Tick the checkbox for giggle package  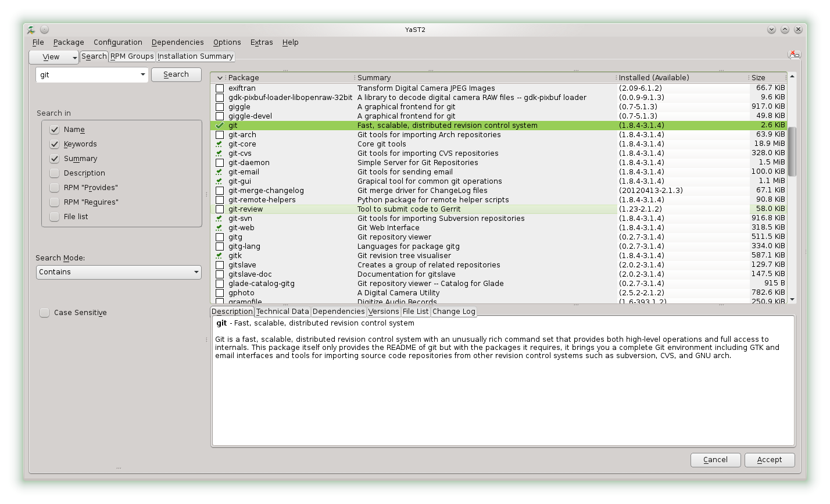[220, 107]
